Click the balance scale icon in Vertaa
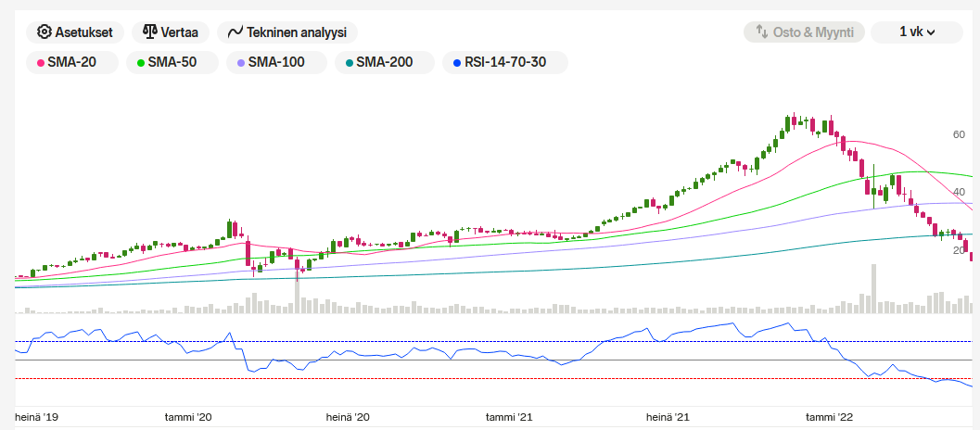980x430 pixels. point(149,32)
